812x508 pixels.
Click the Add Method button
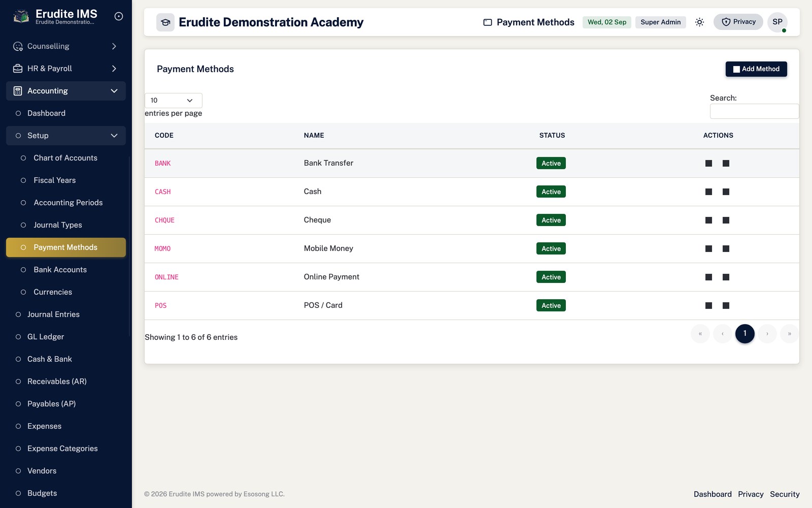pos(756,69)
